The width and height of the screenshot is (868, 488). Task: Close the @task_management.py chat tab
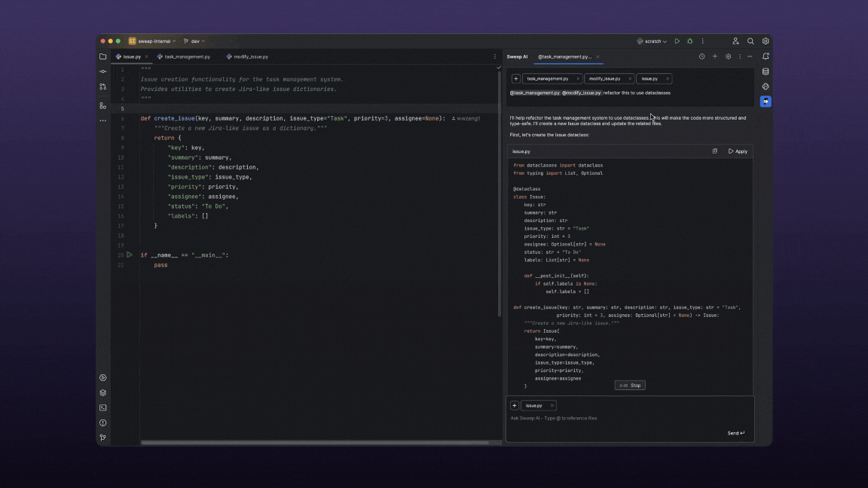pos(598,56)
